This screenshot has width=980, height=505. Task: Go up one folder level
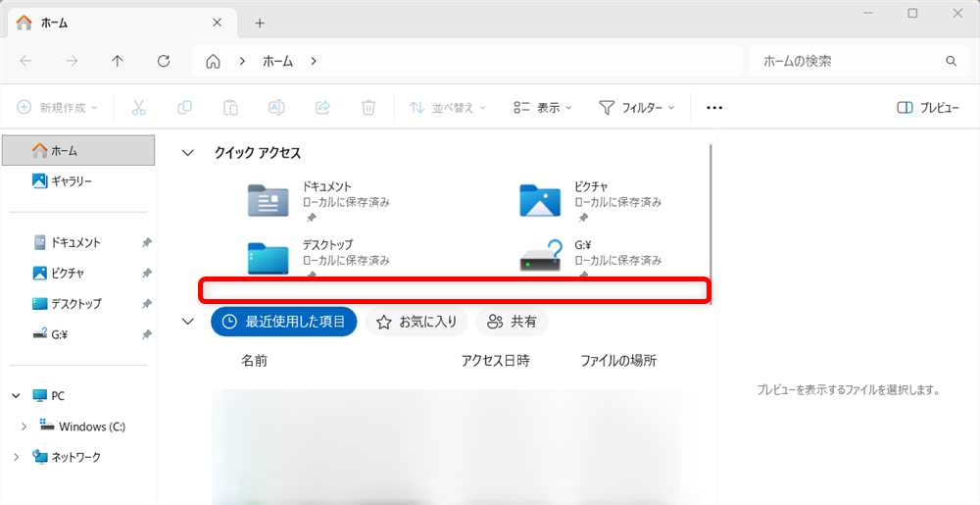pyautogui.click(x=118, y=61)
